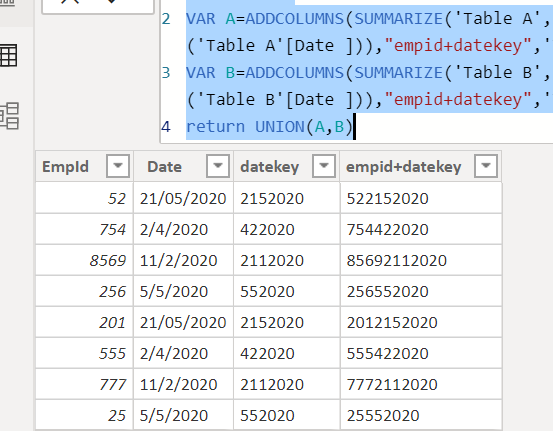
Task: Click the EmpId cell 256
Action: tap(84, 291)
